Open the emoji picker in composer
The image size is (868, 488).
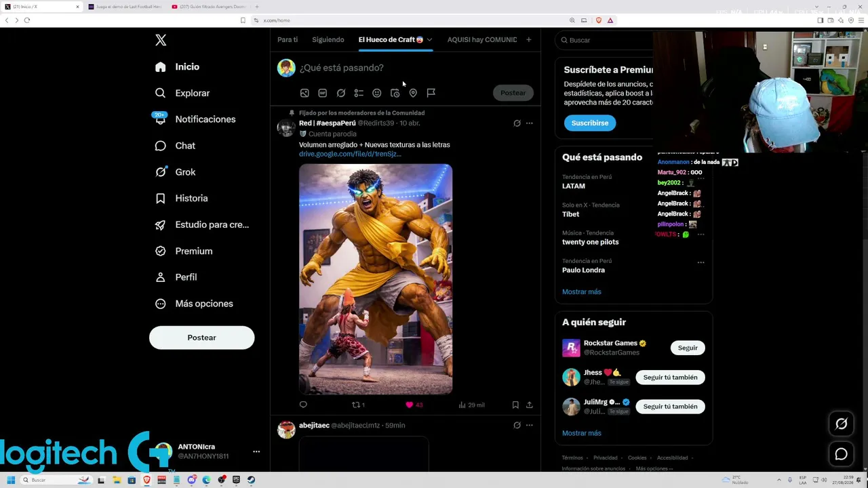(x=377, y=94)
